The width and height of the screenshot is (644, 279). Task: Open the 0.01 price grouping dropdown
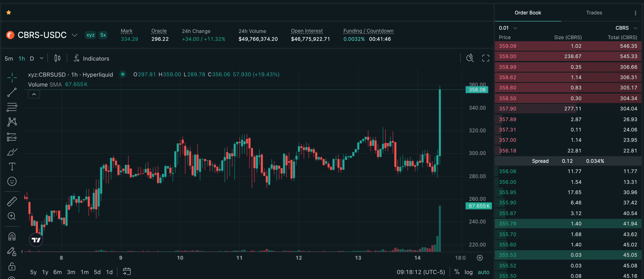pos(508,28)
